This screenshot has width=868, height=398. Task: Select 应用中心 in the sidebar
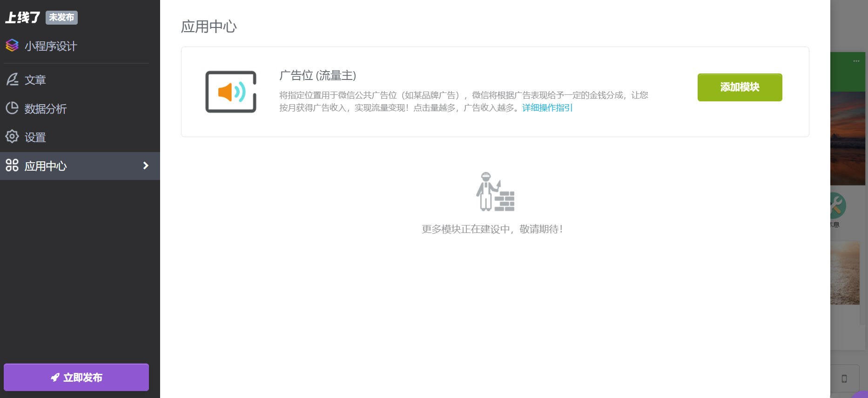click(x=80, y=166)
